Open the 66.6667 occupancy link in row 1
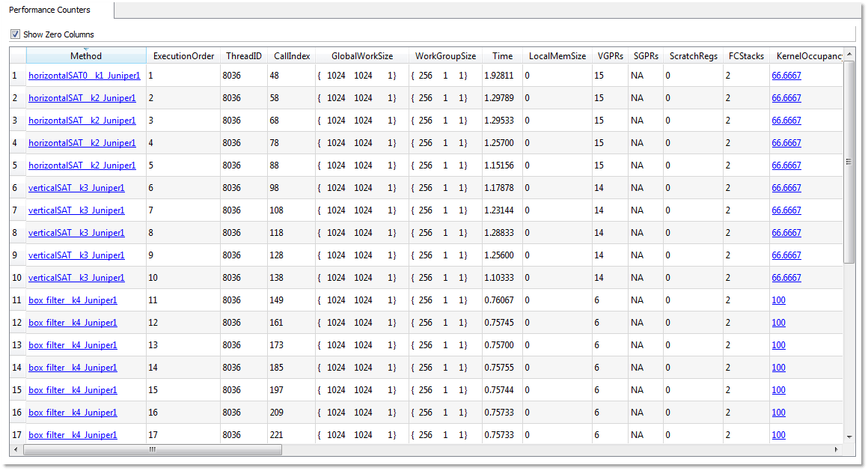Image resolution: width=868 pixels, height=471 pixels. coord(786,76)
